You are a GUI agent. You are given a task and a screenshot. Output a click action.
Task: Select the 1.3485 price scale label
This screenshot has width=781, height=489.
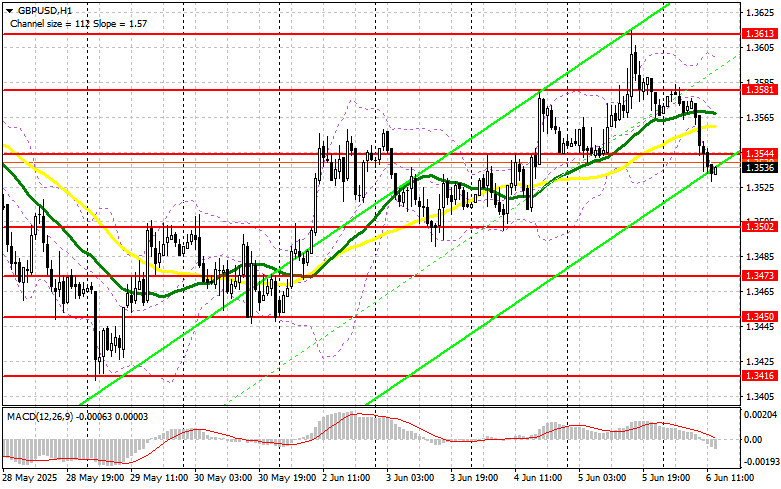tap(760, 256)
